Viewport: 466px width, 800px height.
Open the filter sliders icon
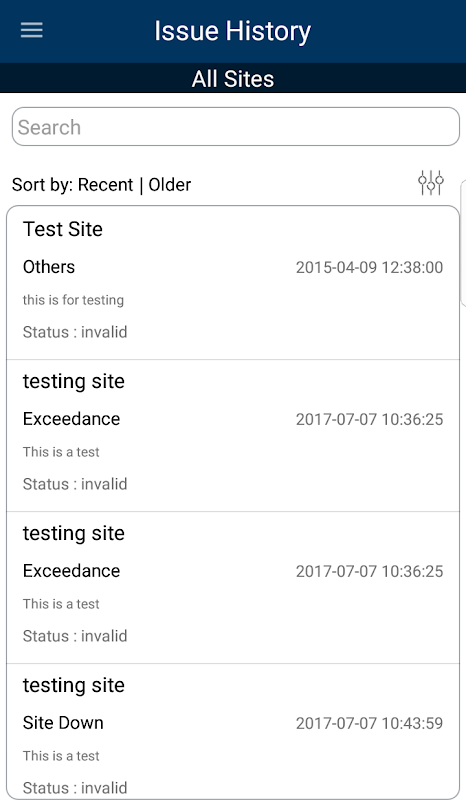pos(431,183)
